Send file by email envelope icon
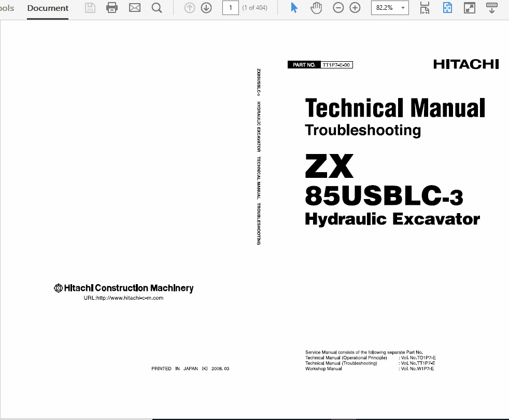 [135, 8]
